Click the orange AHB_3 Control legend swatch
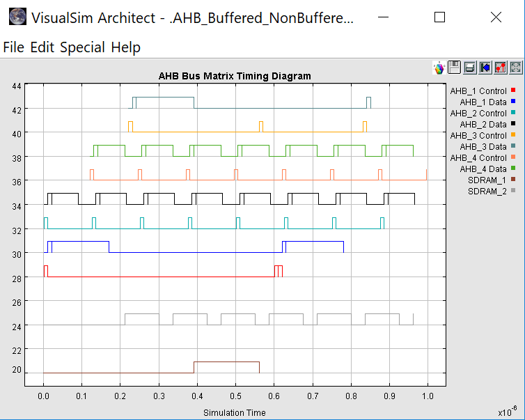 tap(513, 135)
